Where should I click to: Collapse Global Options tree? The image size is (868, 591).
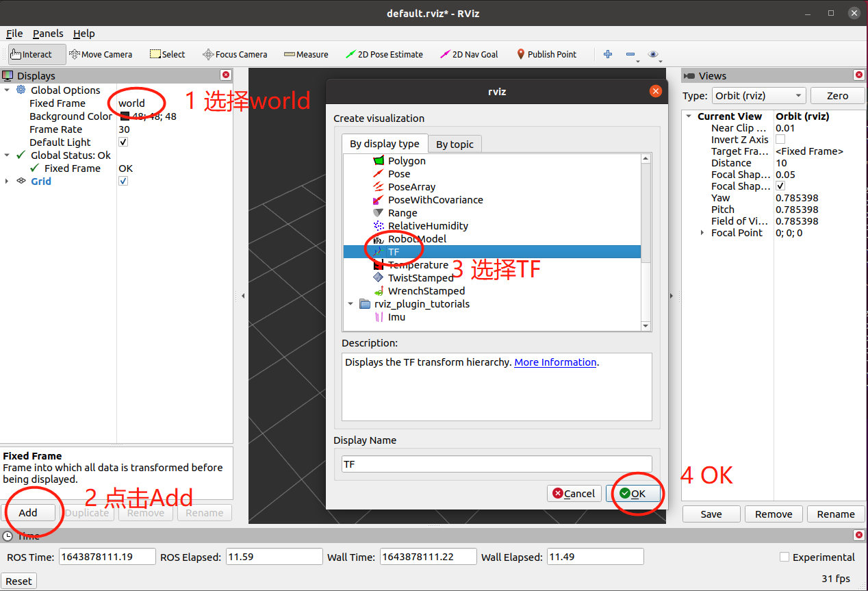tap(8, 90)
